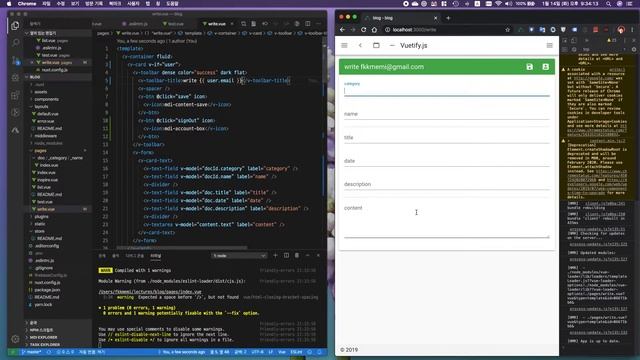Click the Vue language mode in status bar
Screen dimensions: 640x360
[x=282, y=352]
